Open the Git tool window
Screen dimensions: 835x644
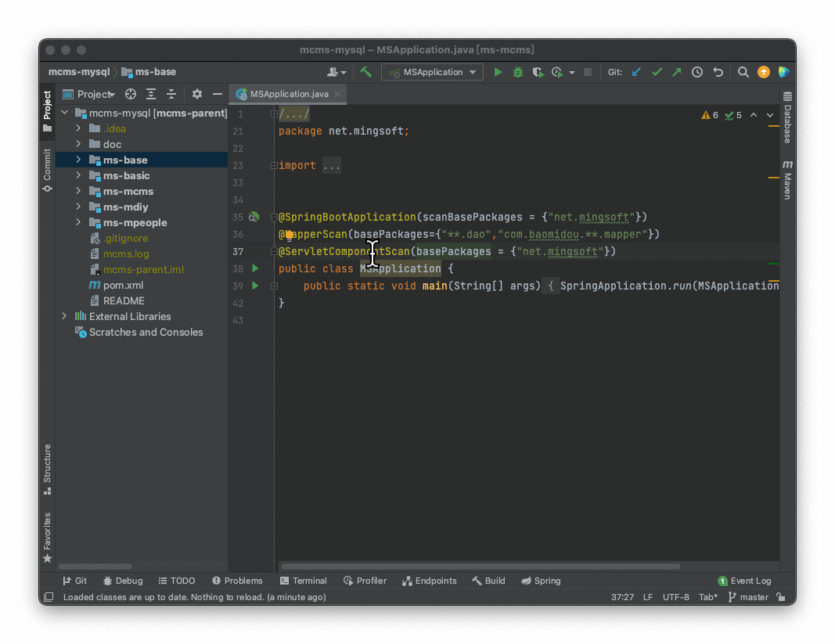click(x=75, y=581)
